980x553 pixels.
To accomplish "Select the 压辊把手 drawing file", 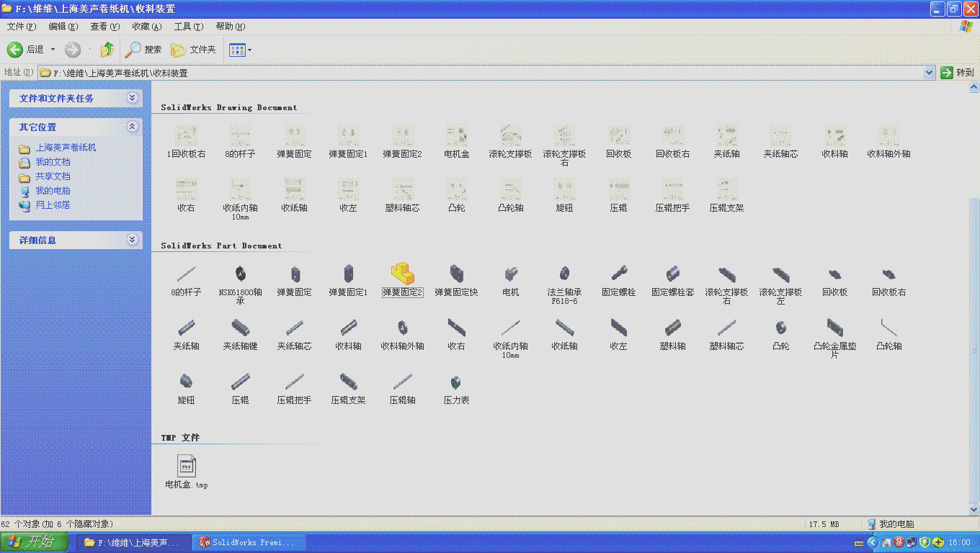I will [672, 196].
